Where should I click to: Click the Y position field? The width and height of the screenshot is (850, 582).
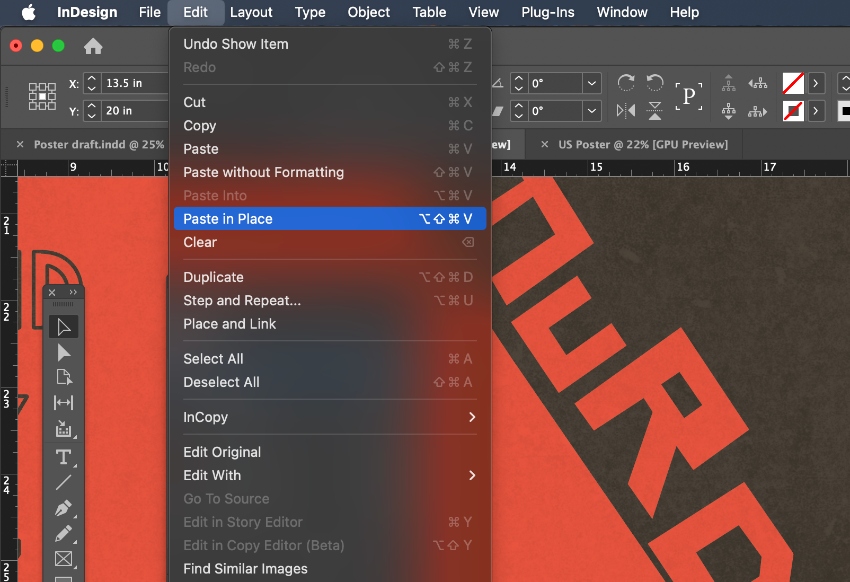[x=136, y=111]
